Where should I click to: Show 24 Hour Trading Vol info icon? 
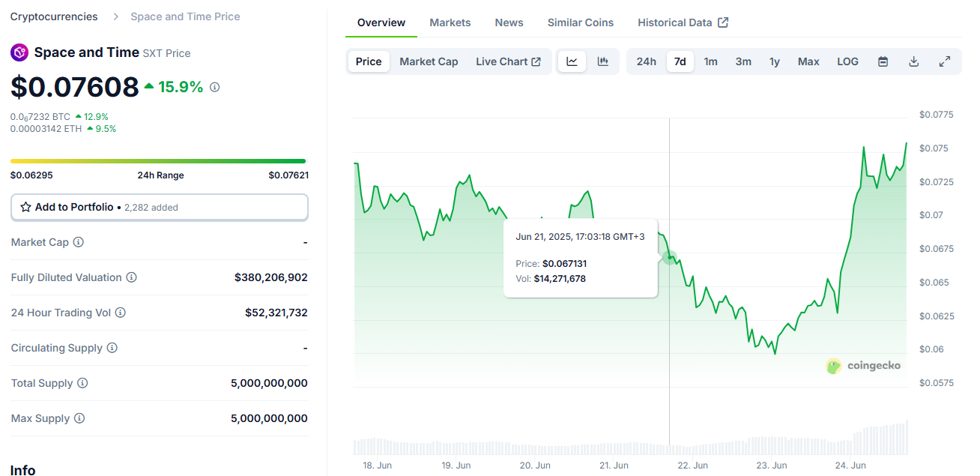coord(120,313)
